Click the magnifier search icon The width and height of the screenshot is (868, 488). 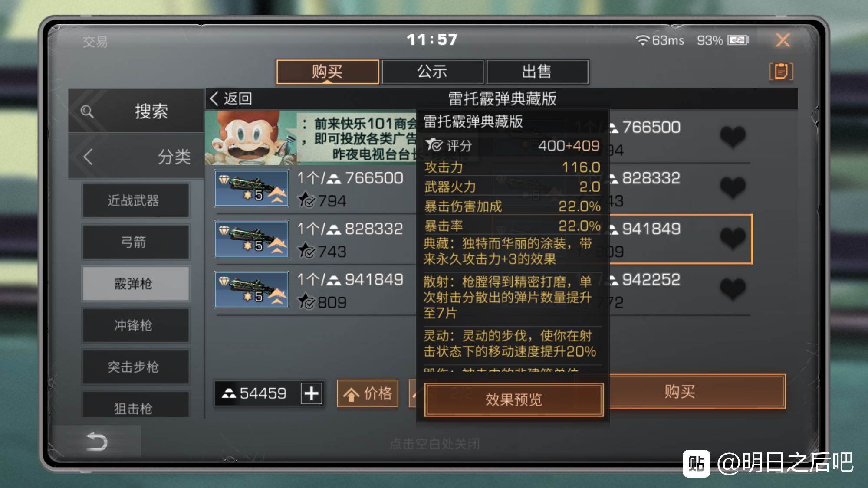tap(87, 111)
